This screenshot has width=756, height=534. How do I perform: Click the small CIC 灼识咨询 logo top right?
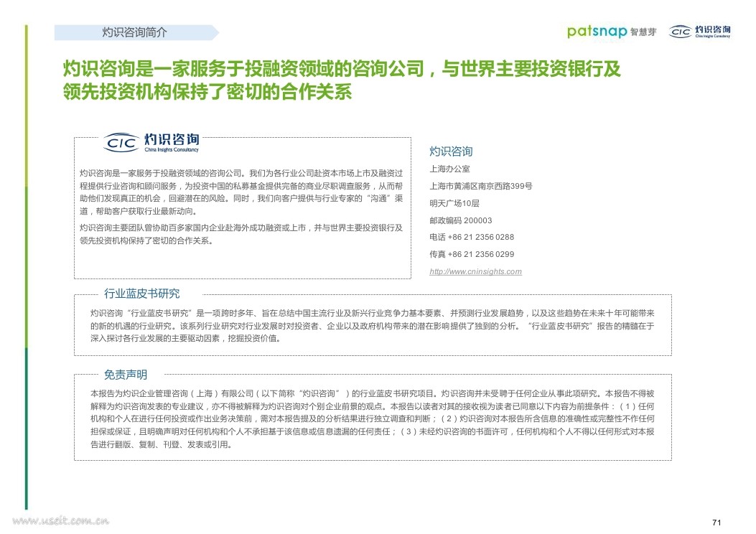click(x=699, y=32)
